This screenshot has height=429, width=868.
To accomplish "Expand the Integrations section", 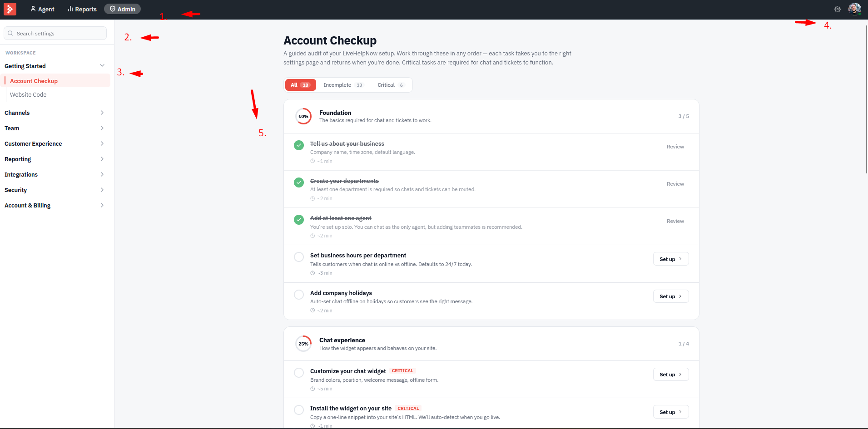I will pos(55,174).
